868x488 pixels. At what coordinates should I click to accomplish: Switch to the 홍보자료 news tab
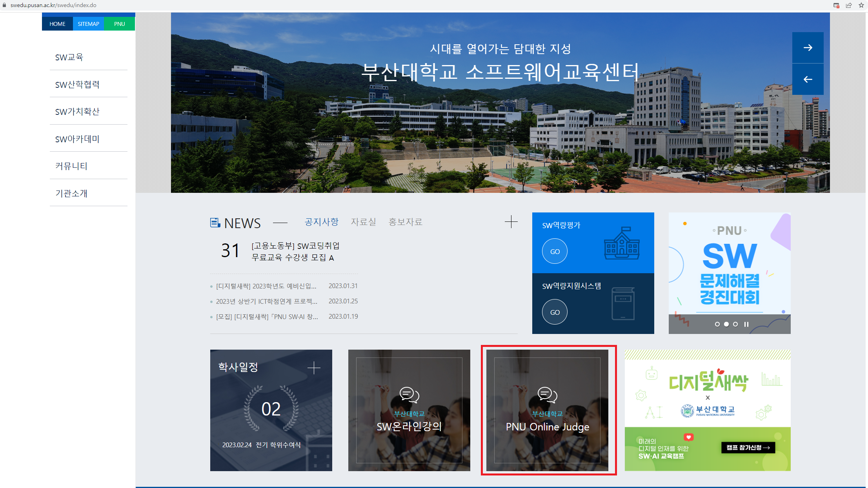(x=406, y=222)
